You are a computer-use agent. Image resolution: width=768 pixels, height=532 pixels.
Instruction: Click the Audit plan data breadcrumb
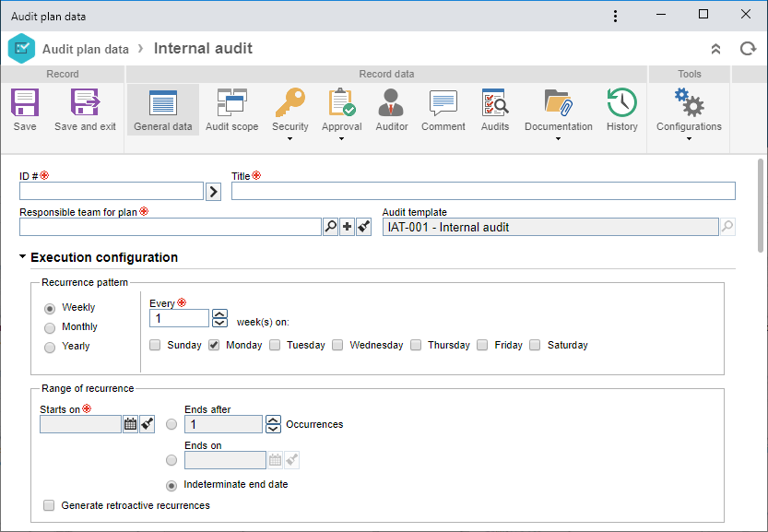click(x=85, y=49)
